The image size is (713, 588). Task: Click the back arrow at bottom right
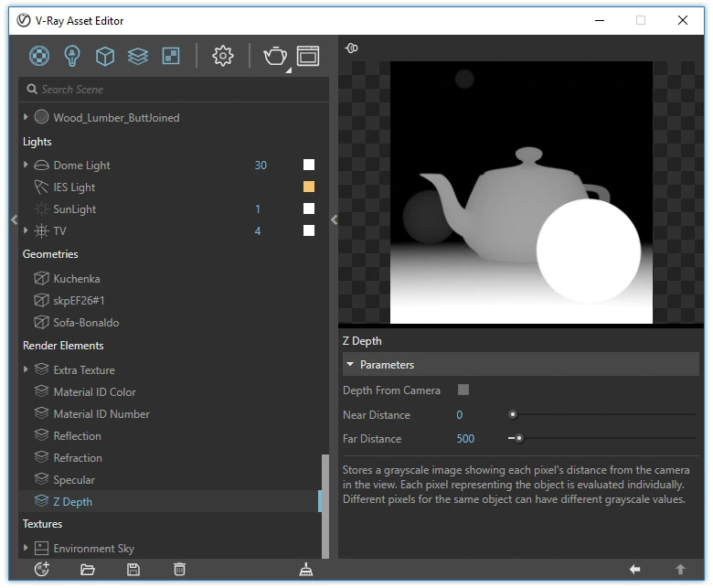(x=634, y=570)
